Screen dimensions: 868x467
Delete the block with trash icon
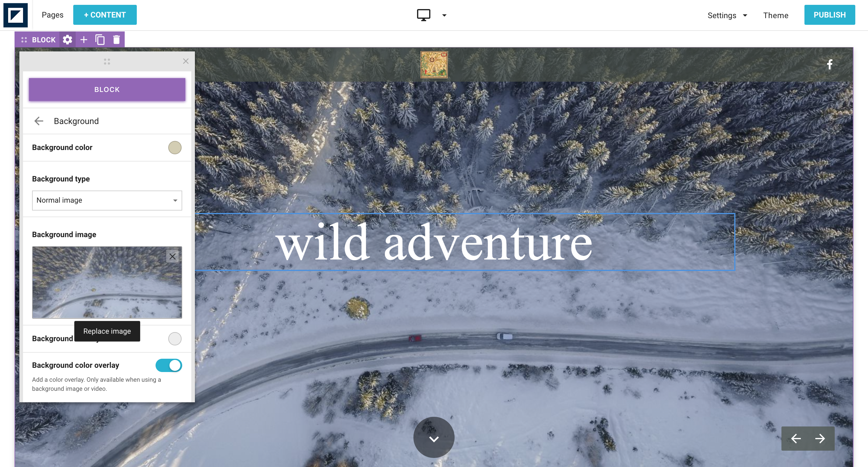click(116, 40)
